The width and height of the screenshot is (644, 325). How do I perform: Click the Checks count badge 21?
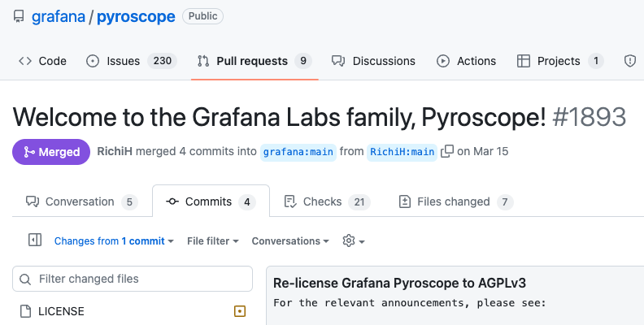click(x=359, y=201)
